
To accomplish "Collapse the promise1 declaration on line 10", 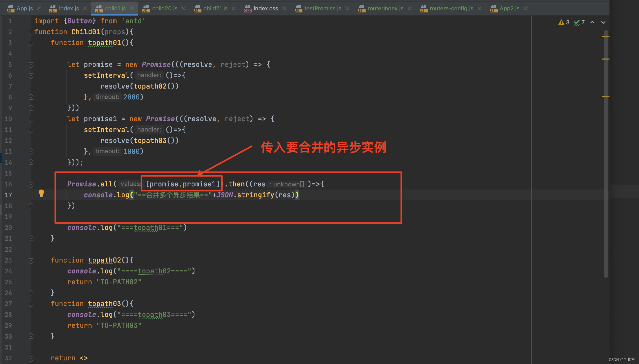I will click(31, 119).
